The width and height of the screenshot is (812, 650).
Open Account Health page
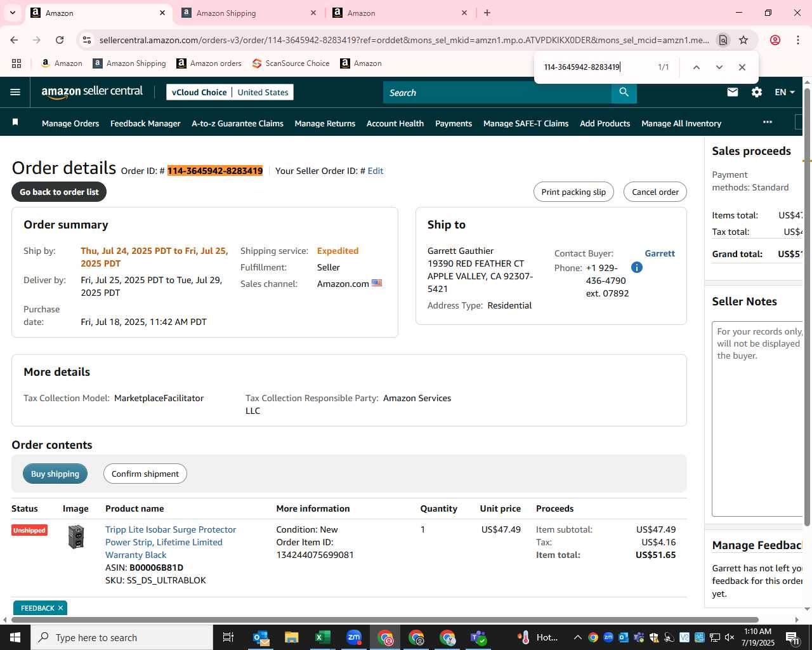point(395,123)
